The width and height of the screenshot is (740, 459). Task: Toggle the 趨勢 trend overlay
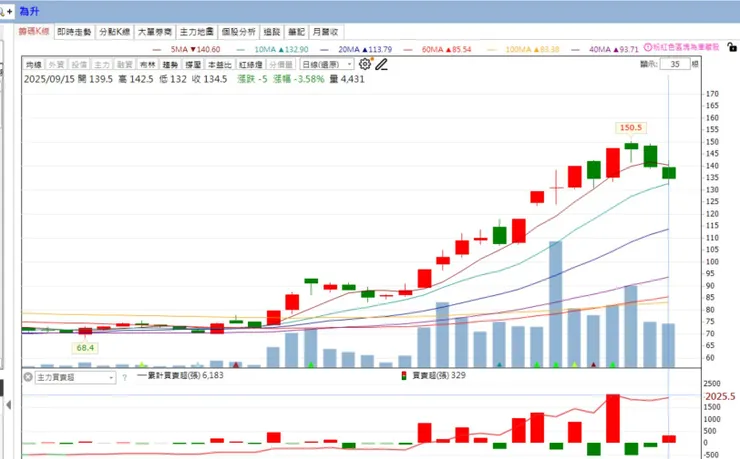170,65
